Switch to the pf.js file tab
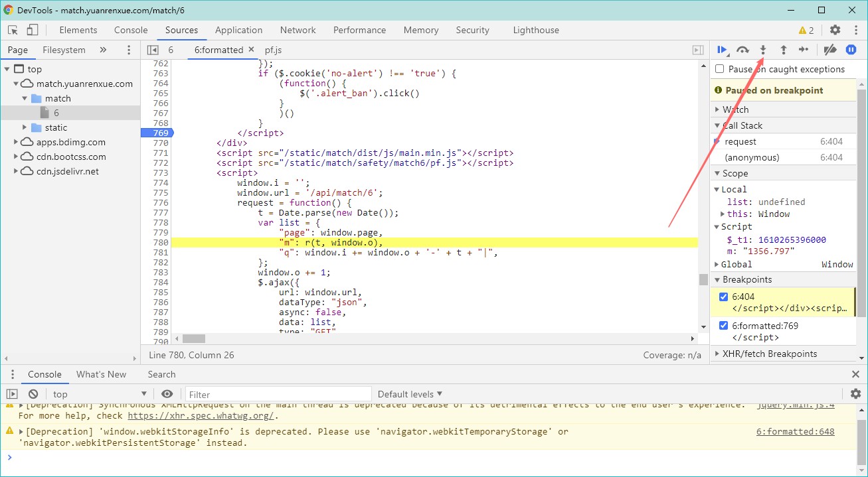 pyautogui.click(x=274, y=50)
